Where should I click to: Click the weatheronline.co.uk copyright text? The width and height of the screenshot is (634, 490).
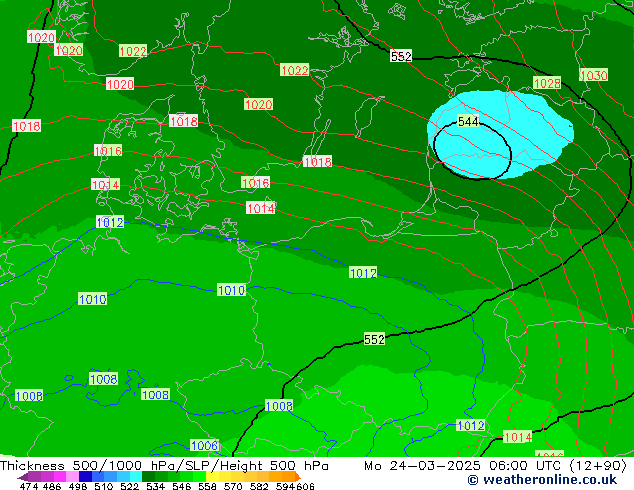pyautogui.click(x=542, y=480)
